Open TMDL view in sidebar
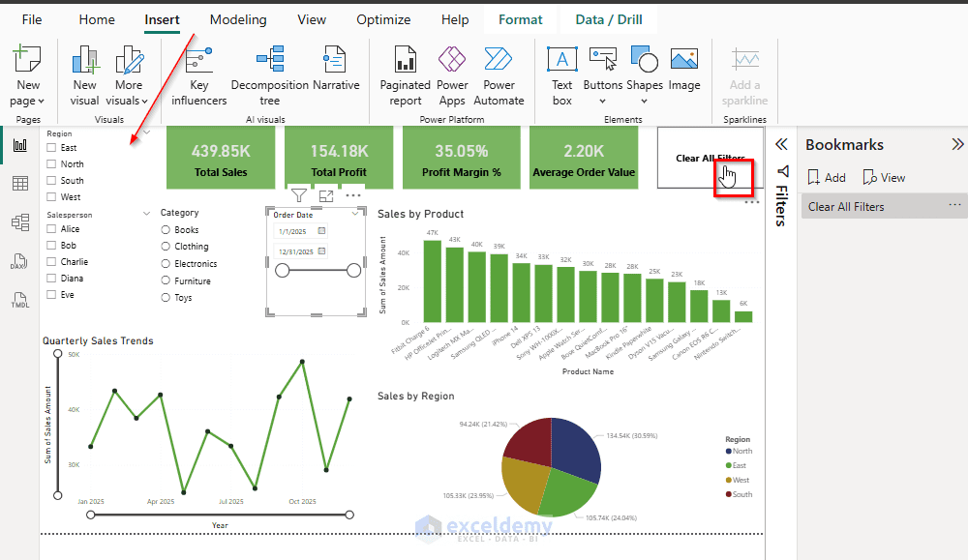The height and width of the screenshot is (560, 968). [19, 300]
